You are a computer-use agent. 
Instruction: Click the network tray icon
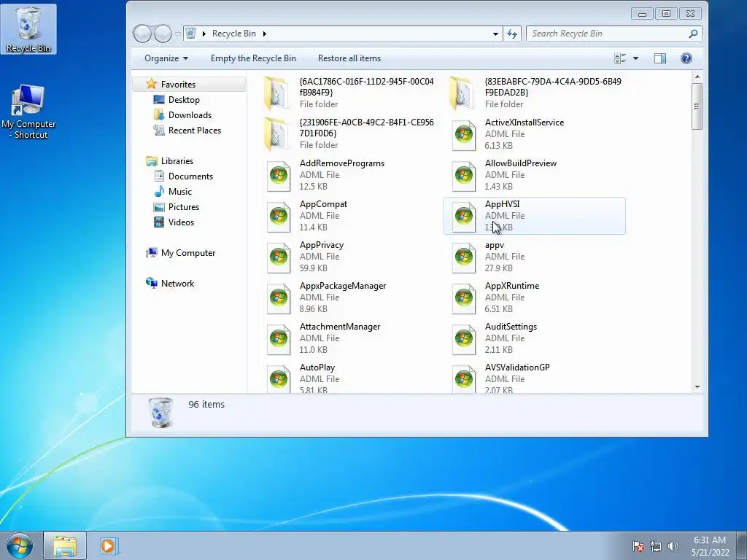pyautogui.click(x=656, y=546)
